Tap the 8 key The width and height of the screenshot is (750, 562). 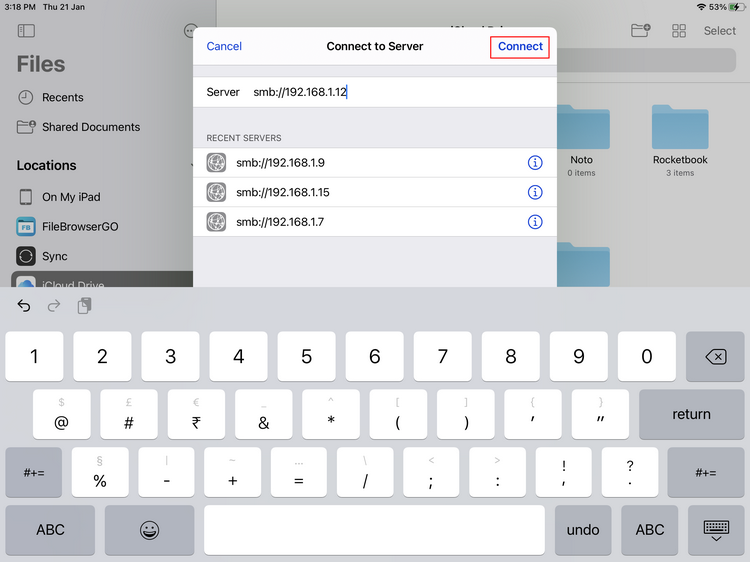click(511, 356)
